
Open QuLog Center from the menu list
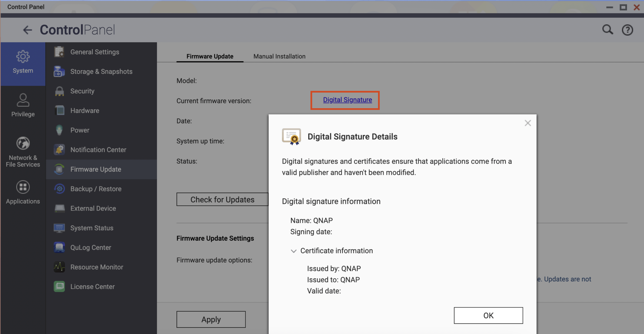(x=91, y=247)
